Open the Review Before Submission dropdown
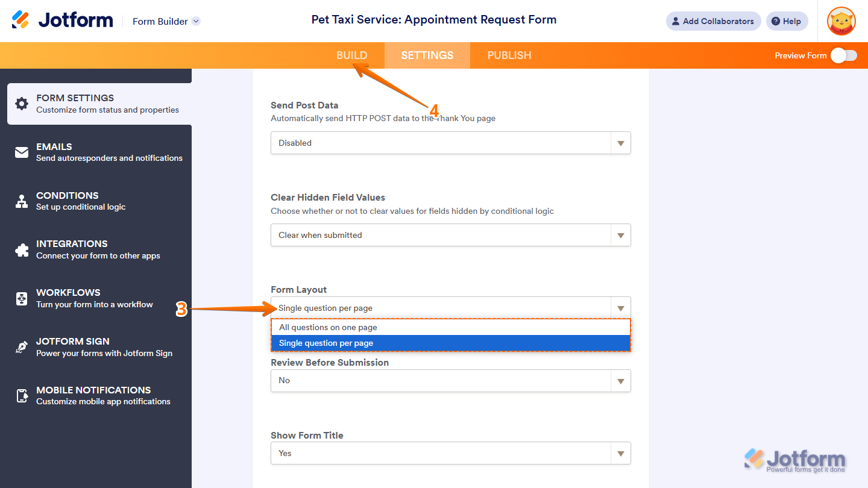The height and width of the screenshot is (488, 868). 450,381
